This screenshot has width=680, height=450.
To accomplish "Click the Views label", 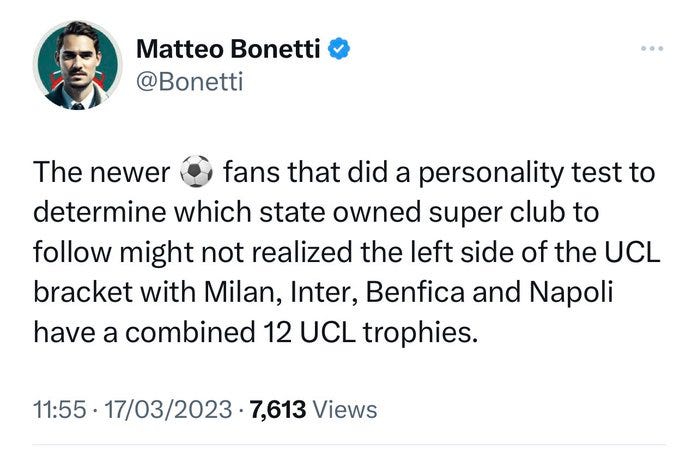I will click(x=345, y=409).
